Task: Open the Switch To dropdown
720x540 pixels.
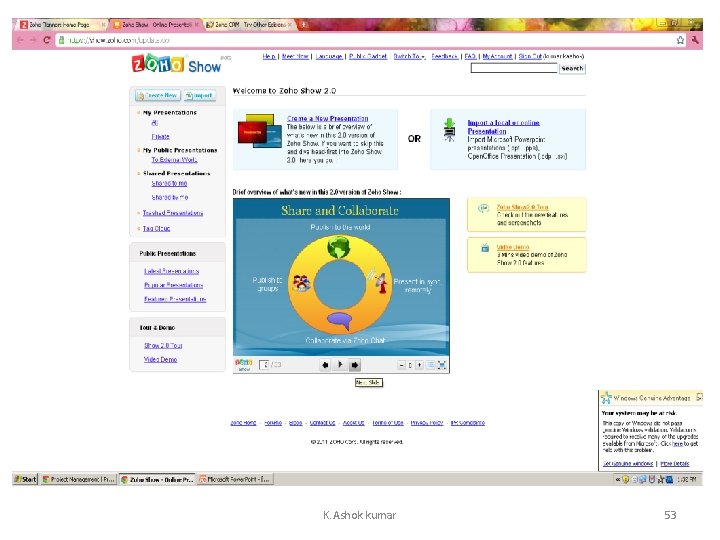Action: tap(409, 56)
